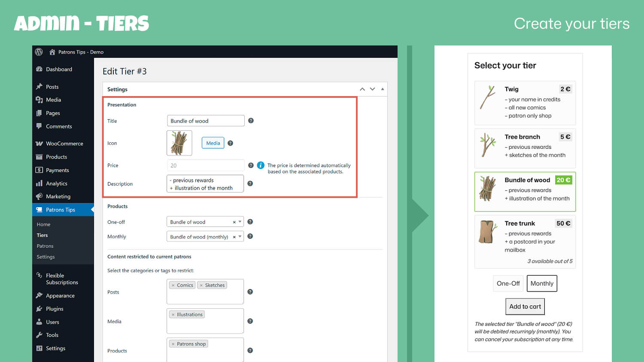
Task: Remove the Patrons shop tag
Action: [173, 344]
